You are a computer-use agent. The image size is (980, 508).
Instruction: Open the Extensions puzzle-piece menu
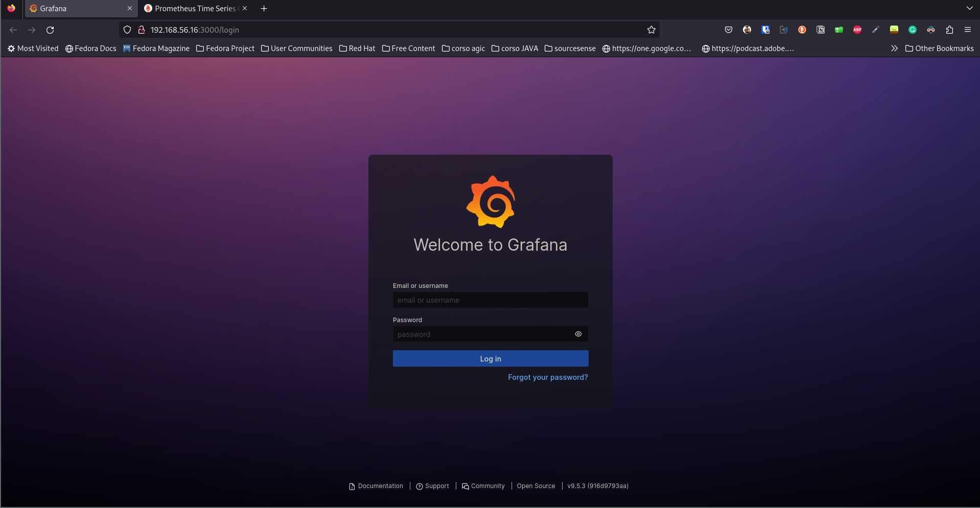[949, 30]
